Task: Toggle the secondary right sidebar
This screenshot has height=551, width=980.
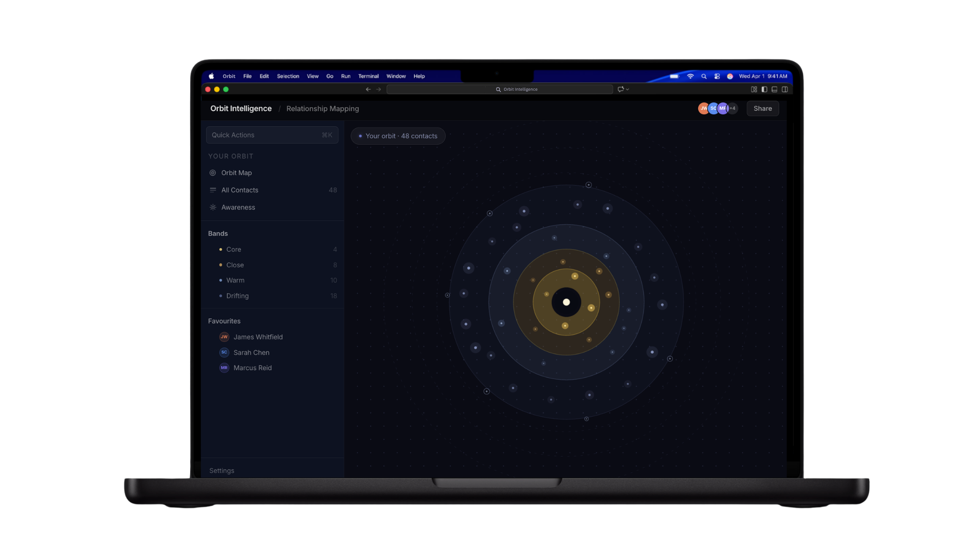Action: point(785,89)
